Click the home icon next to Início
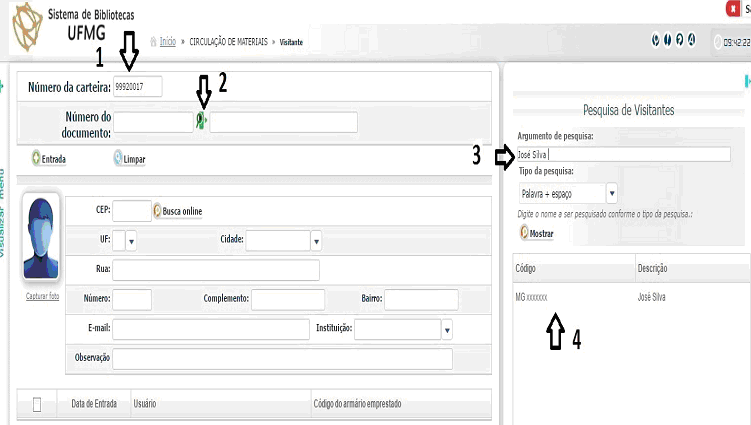The image size is (751, 425). click(x=153, y=41)
